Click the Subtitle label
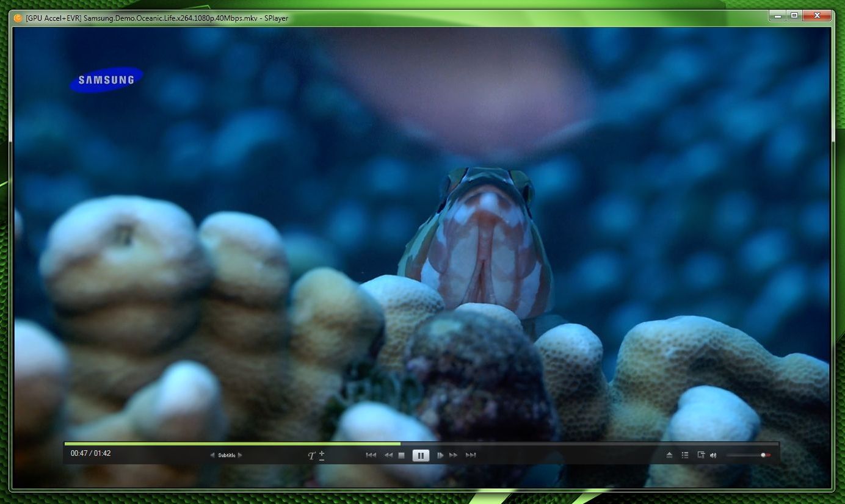Viewport: 845px width, 504px height. click(x=227, y=455)
